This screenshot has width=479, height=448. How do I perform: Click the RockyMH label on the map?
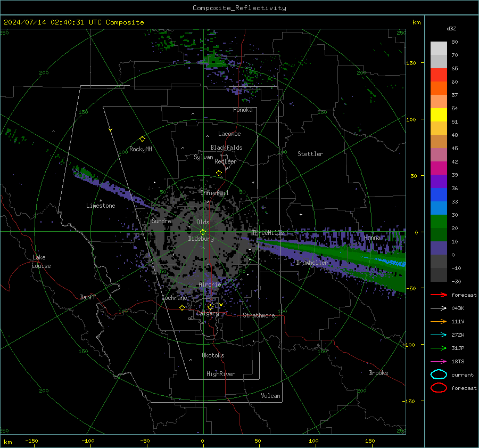click(x=141, y=149)
